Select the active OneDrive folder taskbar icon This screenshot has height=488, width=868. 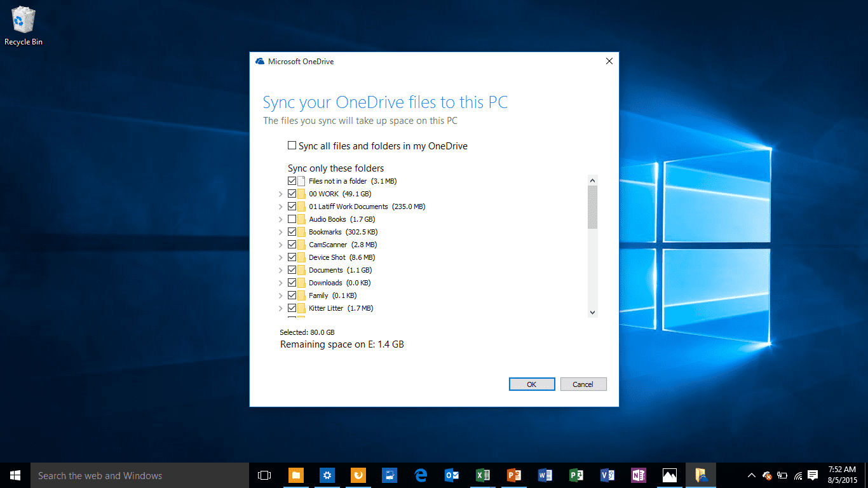click(701, 475)
